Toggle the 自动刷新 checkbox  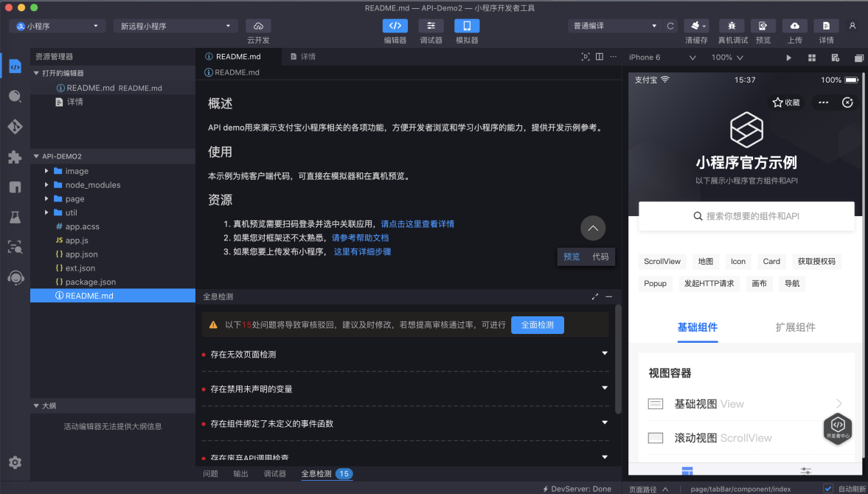point(828,488)
